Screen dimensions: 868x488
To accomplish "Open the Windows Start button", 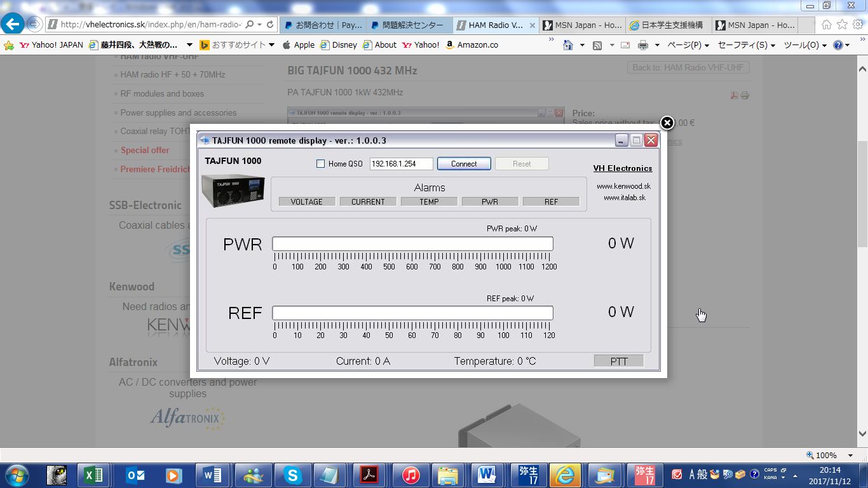I will click(x=17, y=475).
